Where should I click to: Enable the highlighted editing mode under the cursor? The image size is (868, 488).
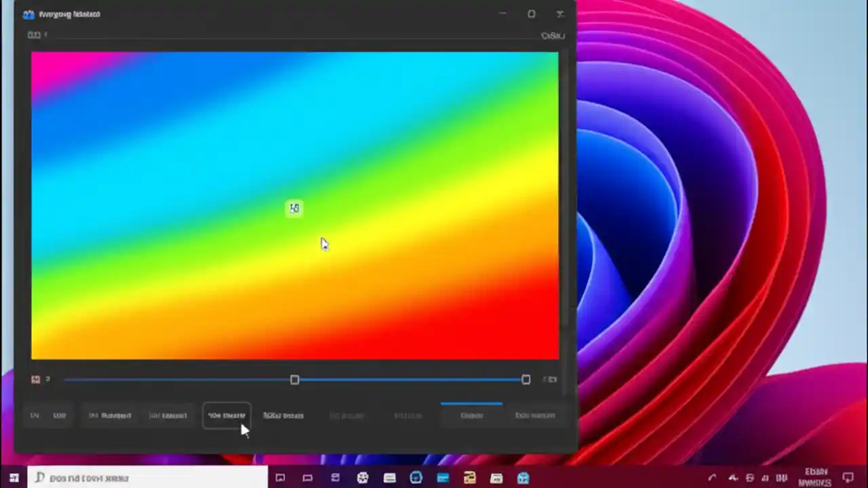(x=226, y=415)
